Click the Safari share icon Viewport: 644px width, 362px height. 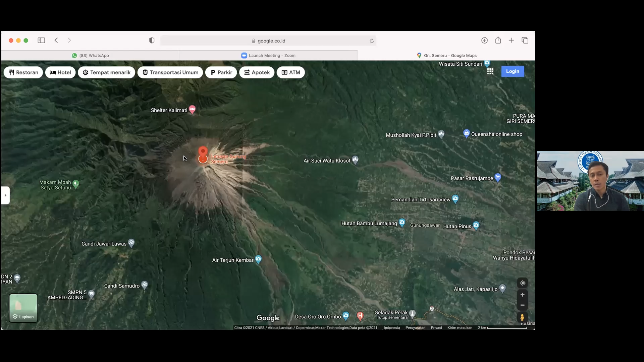tap(498, 40)
